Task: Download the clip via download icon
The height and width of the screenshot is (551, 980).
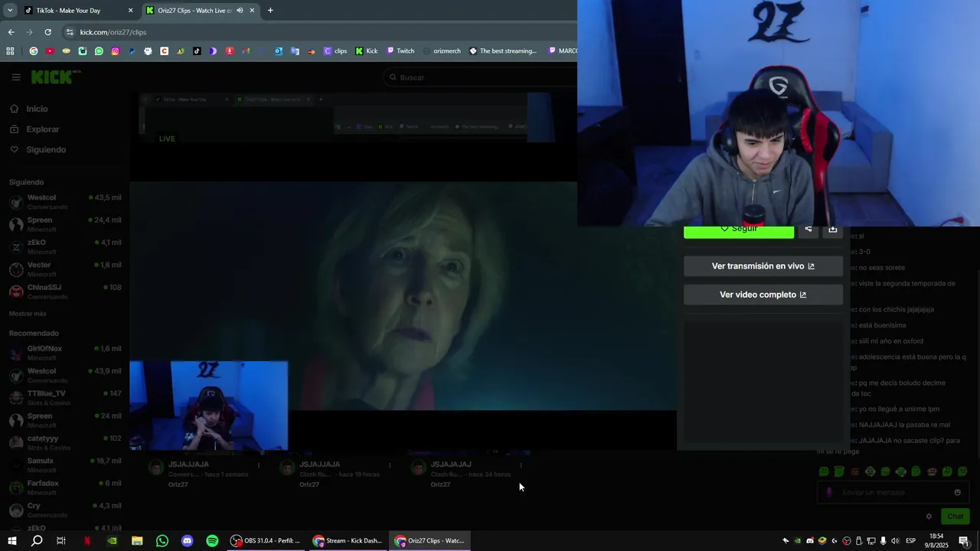Action: (833, 230)
